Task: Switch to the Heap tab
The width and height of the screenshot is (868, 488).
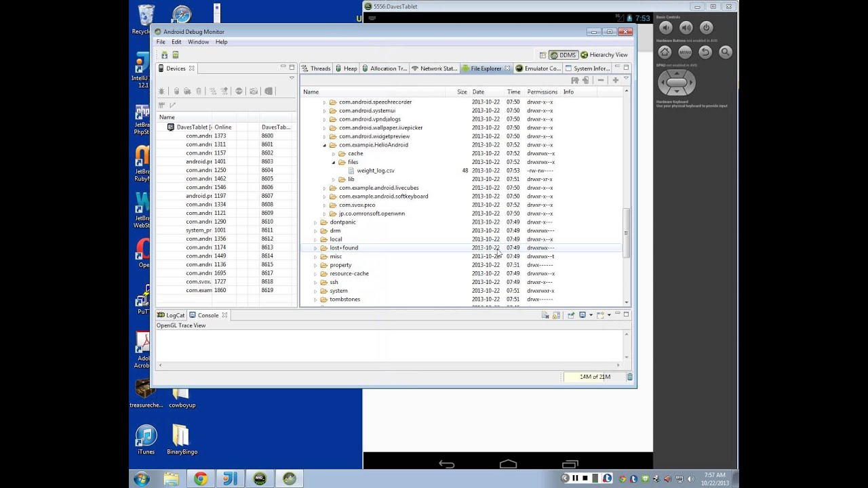Action: tap(346, 68)
